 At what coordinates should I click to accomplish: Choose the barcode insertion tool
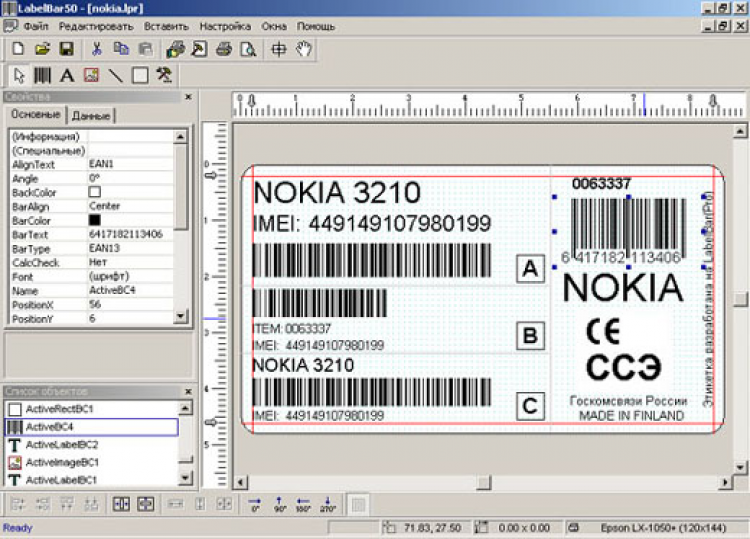[43, 76]
